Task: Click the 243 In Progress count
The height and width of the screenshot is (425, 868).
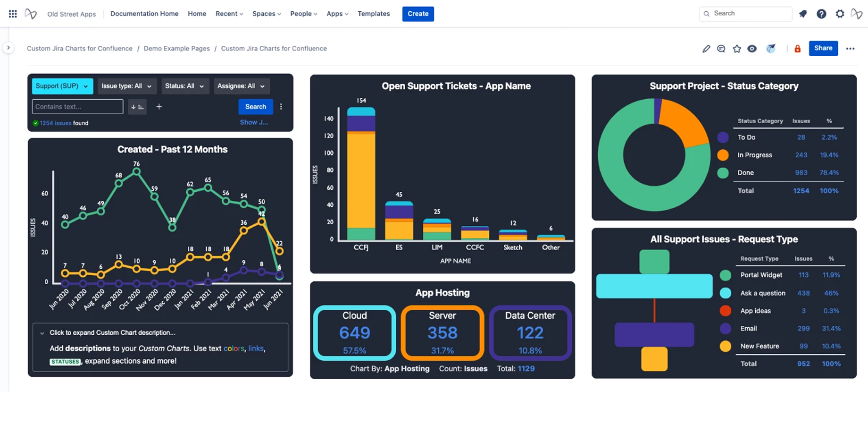Action: (801, 155)
